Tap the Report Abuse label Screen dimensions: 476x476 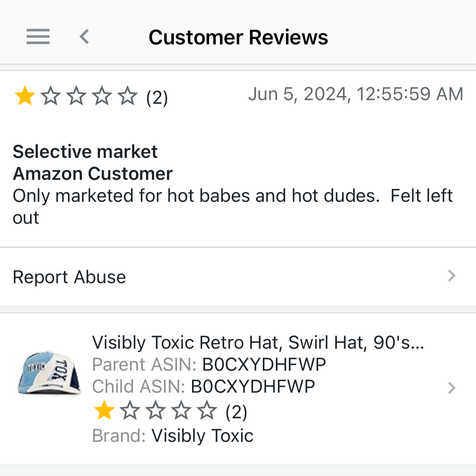pos(70,277)
